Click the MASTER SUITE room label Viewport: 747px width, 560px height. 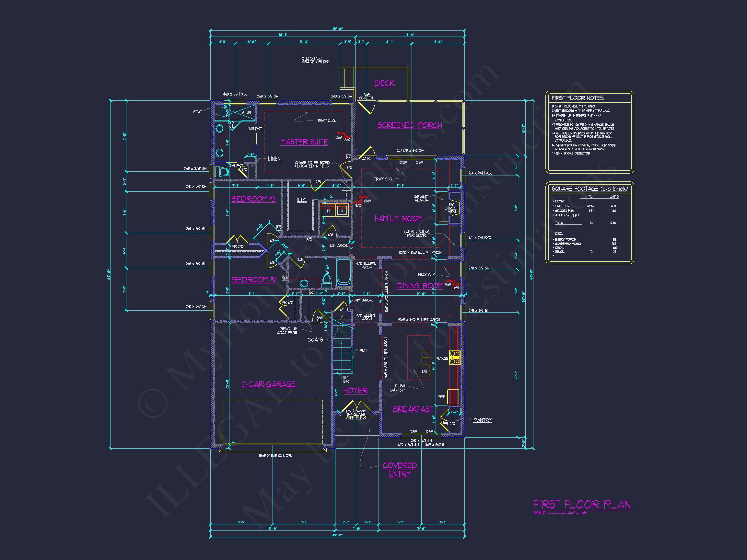(x=304, y=142)
